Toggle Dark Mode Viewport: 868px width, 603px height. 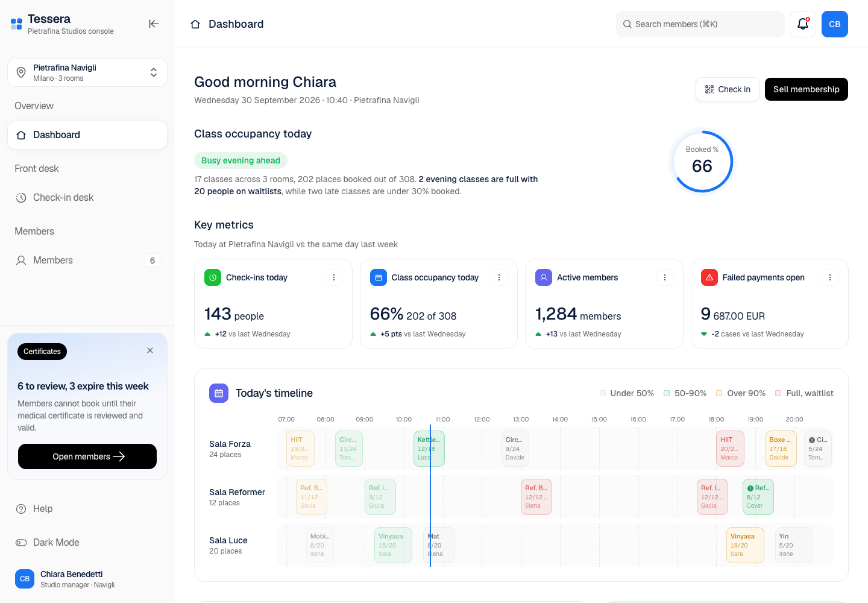click(87, 543)
